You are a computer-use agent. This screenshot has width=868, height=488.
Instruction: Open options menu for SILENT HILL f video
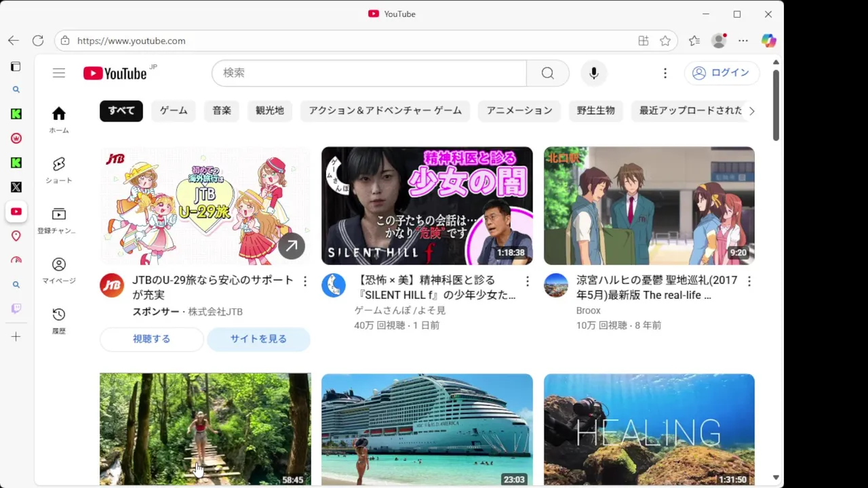(528, 281)
